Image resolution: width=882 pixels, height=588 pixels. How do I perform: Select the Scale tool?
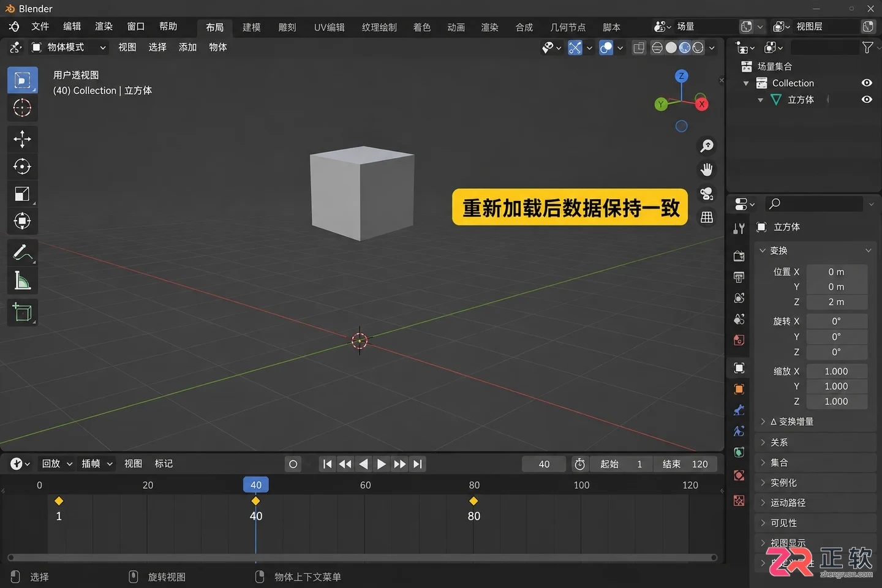pos(23,194)
